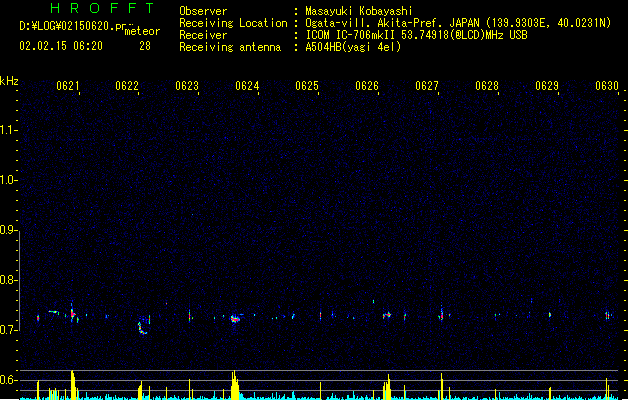Click the 0629 time marker
629x400 pixels.
coord(547,86)
